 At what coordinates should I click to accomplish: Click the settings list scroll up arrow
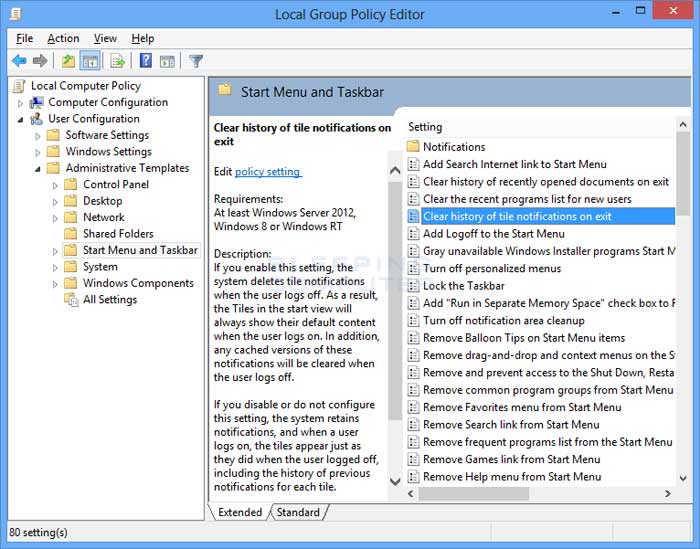683,125
